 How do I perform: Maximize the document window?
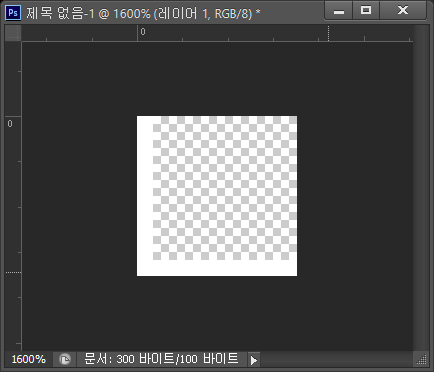(x=366, y=11)
